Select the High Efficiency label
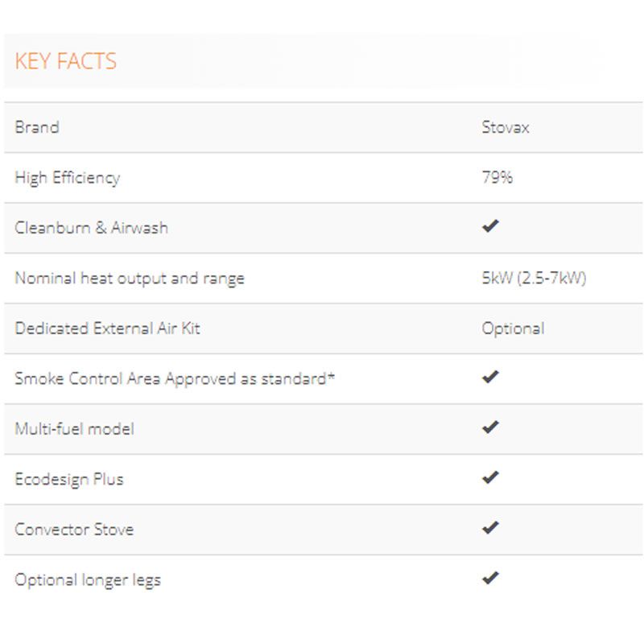The height and width of the screenshot is (644, 644). pyautogui.click(x=67, y=178)
